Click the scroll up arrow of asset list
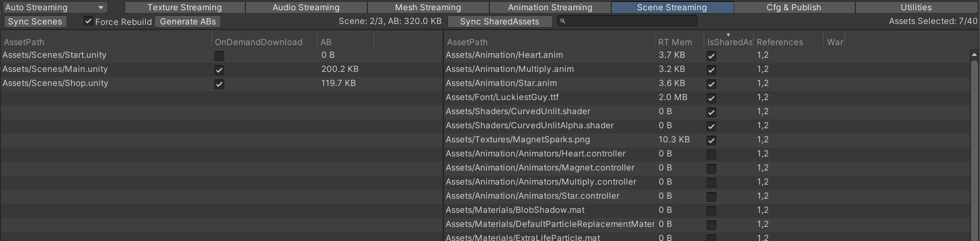980x241 pixels. click(974, 55)
